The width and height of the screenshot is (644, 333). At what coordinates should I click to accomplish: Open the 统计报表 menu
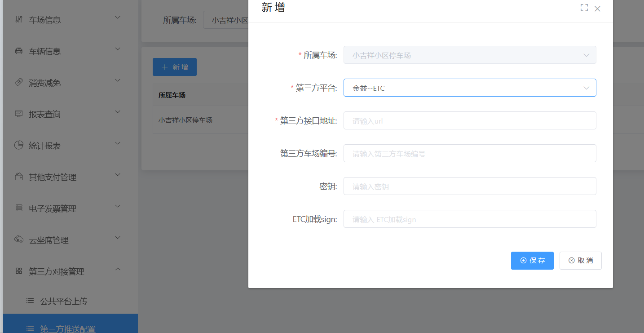click(x=71, y=145)
